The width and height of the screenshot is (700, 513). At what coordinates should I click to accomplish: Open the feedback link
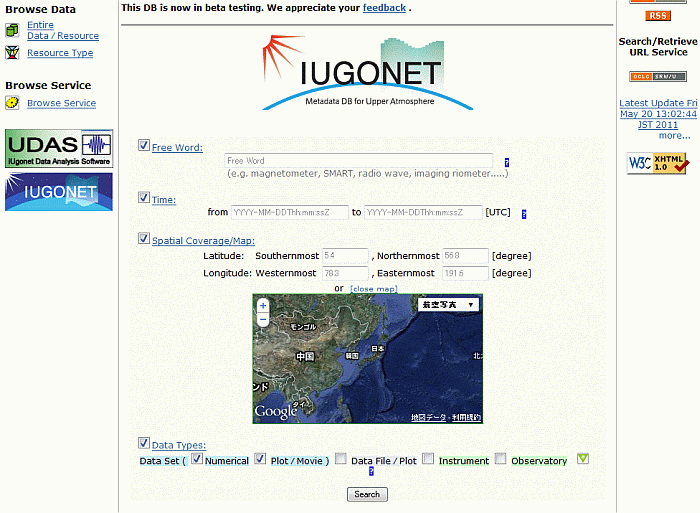(x=384, y=8)
